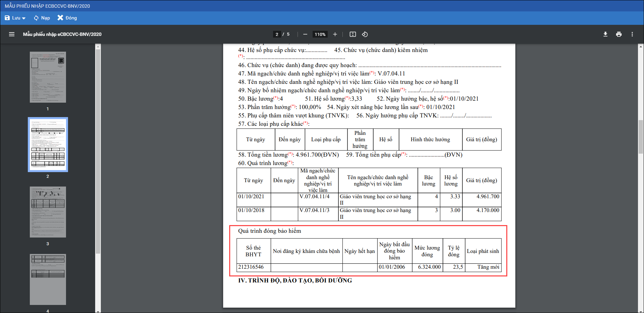The height and width of the screenshot is (313, 644).
Task: Toggle the PDF sidebar hamburger menu
Action: 12,34
